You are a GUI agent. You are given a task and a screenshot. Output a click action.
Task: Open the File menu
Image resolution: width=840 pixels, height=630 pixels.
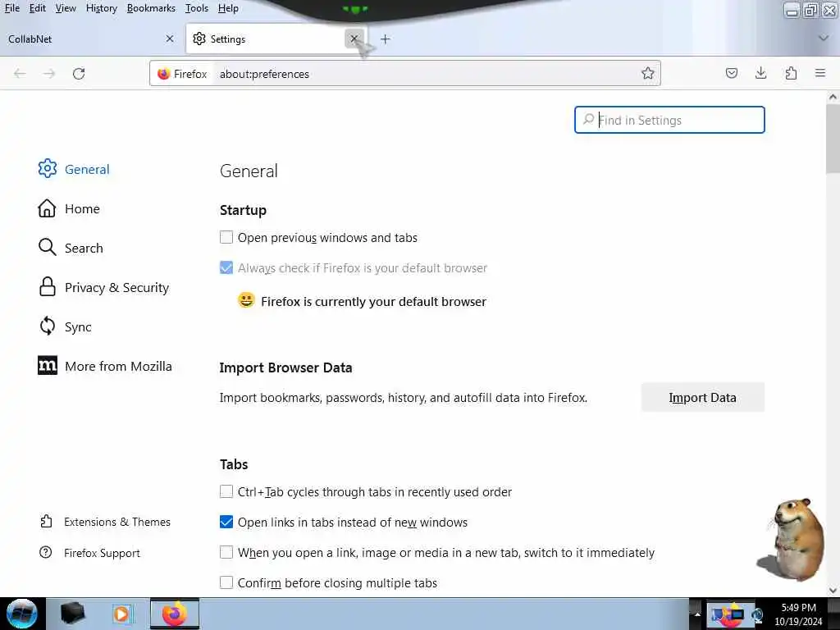(x=11, y=8)
